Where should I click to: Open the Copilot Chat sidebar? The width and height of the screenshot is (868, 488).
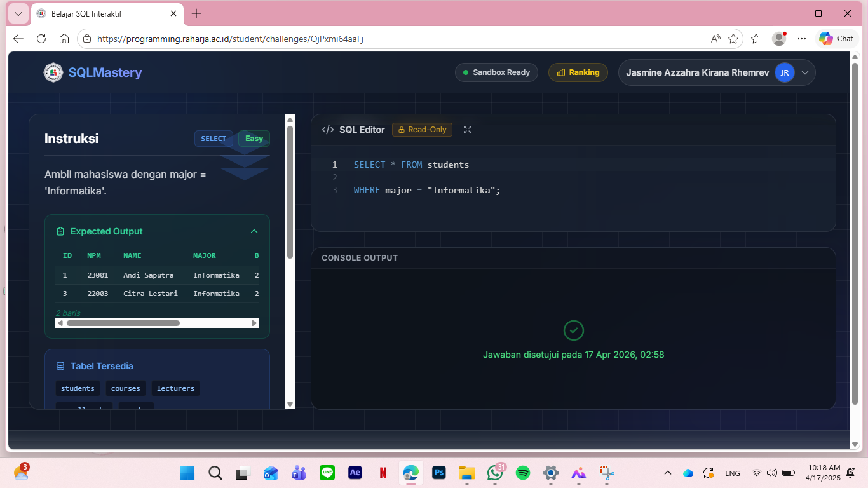tap(836, 39)
